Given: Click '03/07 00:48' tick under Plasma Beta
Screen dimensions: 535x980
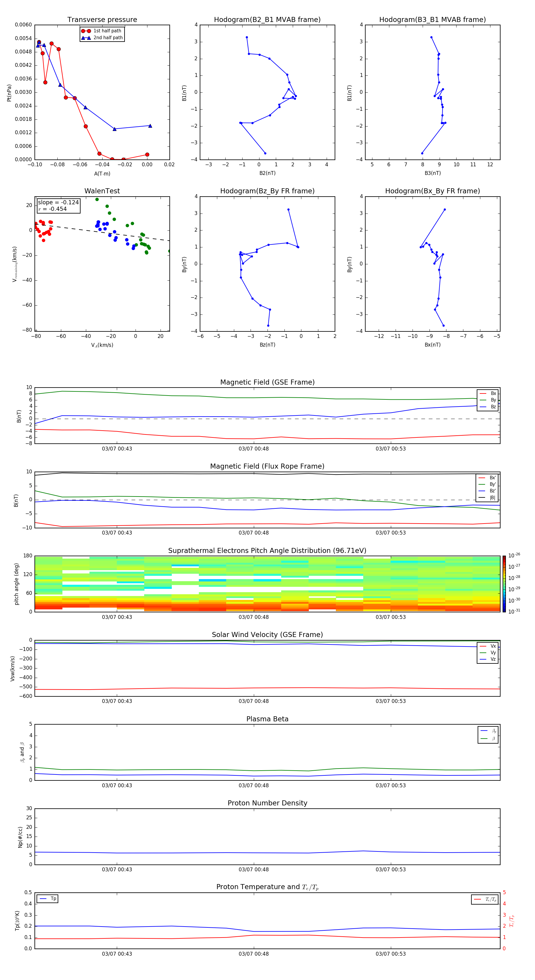Looking at the screenshot, I should 254,785.
